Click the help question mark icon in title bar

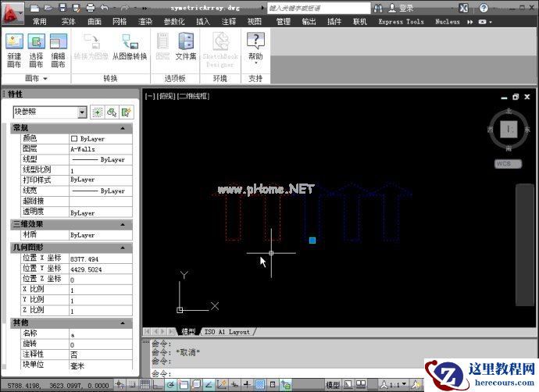tap(484, 8)
